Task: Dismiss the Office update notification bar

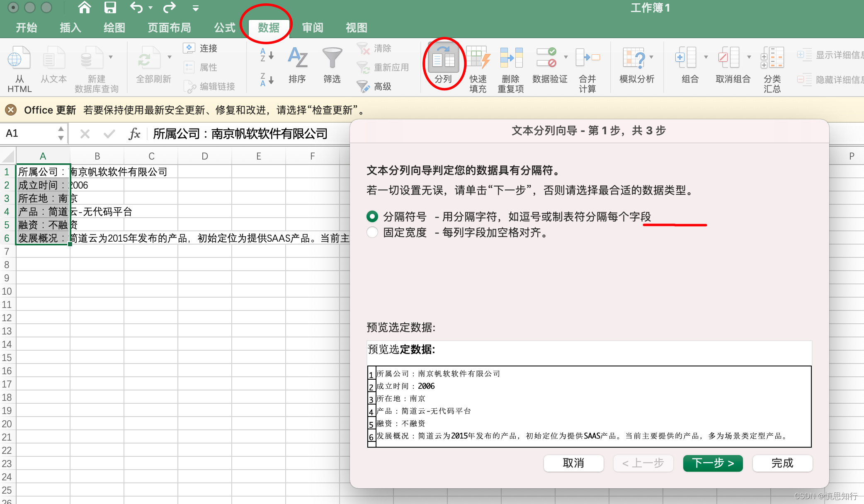Action: [x=11, y=110]
